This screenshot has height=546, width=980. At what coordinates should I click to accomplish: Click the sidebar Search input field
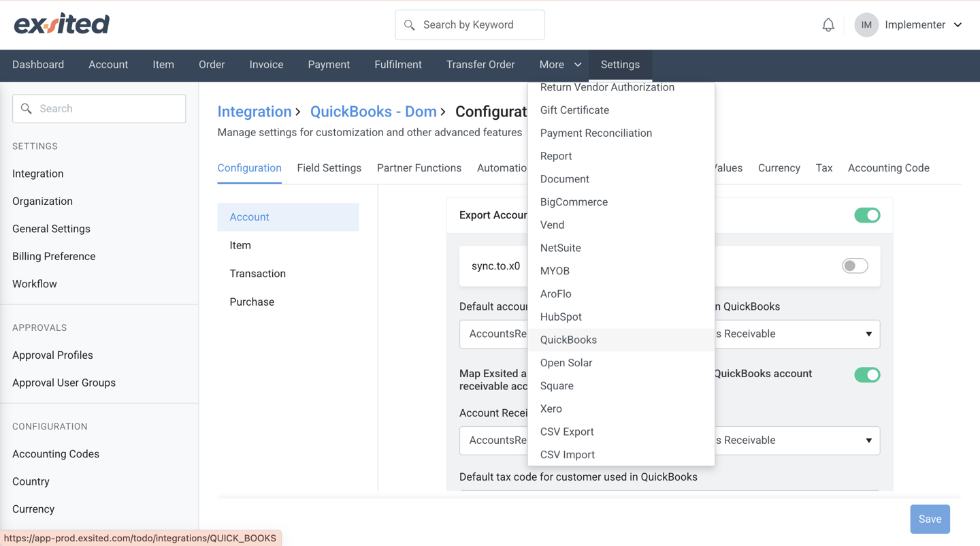[99, 109]
